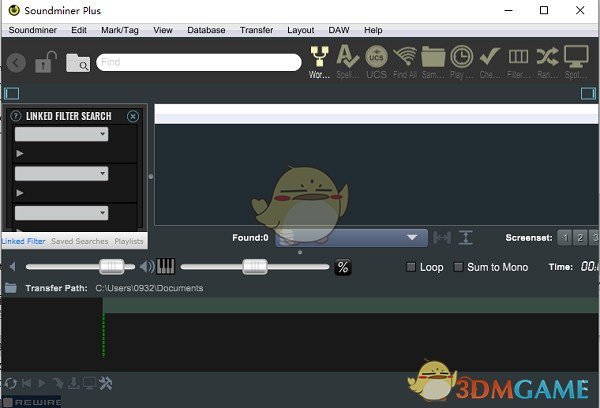Viewport: 600px width, 408px height.
Task: Open the View menu
Action: click(163, 30)
